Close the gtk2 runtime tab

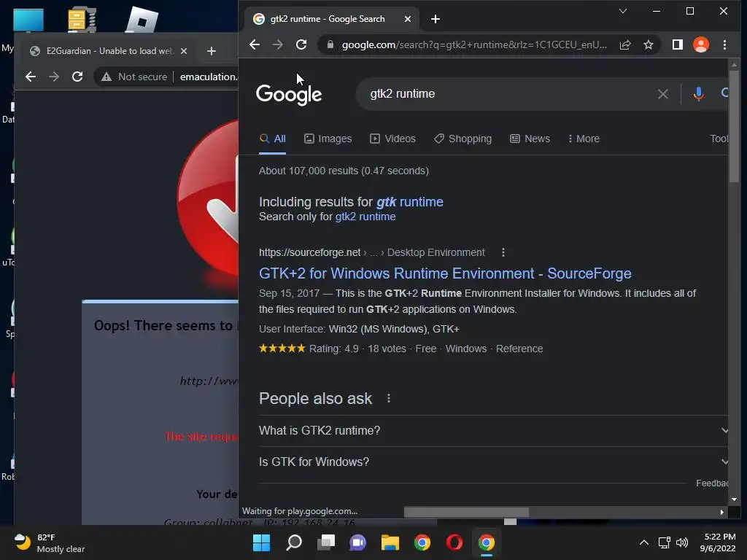click(407, 19)
